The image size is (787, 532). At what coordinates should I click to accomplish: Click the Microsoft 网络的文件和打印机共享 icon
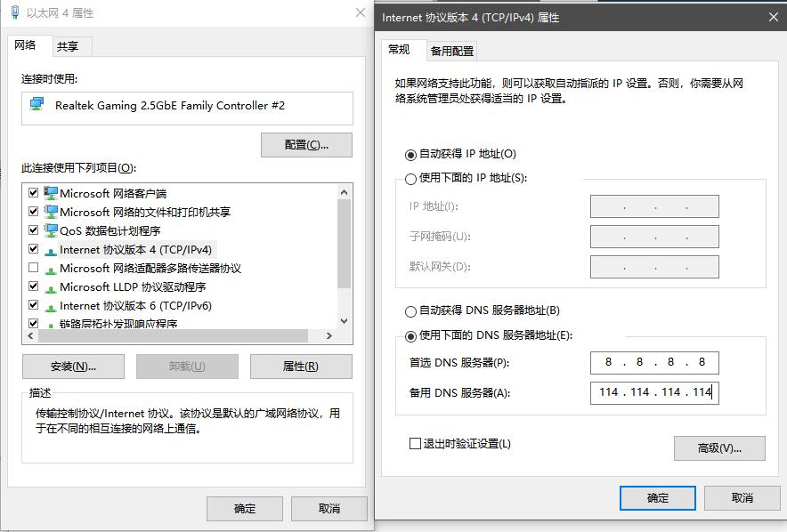click(51, 212)
